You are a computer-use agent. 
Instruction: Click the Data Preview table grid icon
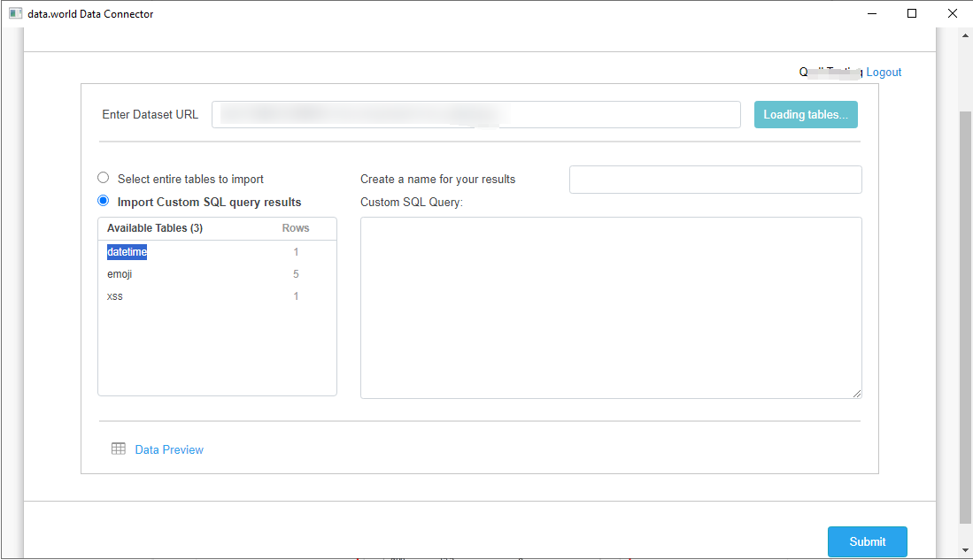click(x=118, y=449)
